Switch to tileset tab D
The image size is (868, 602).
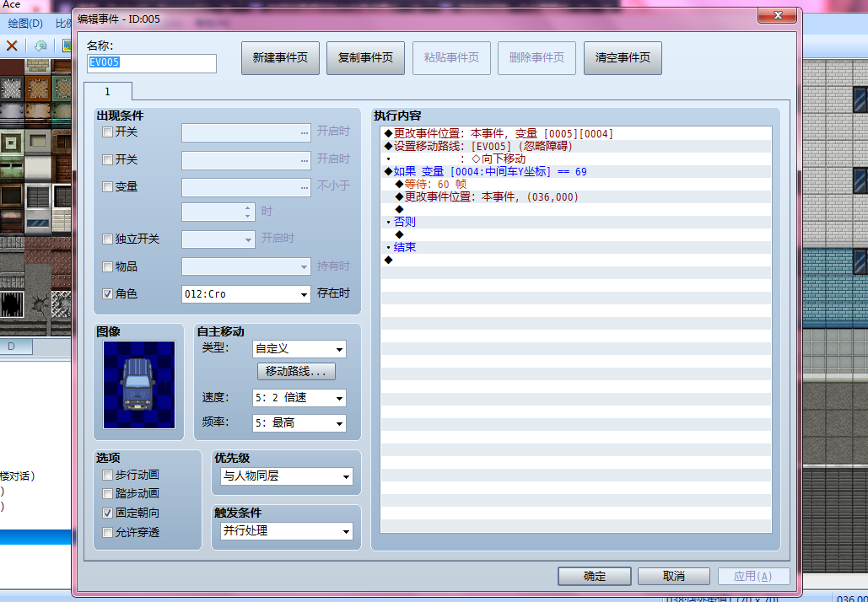11,347
